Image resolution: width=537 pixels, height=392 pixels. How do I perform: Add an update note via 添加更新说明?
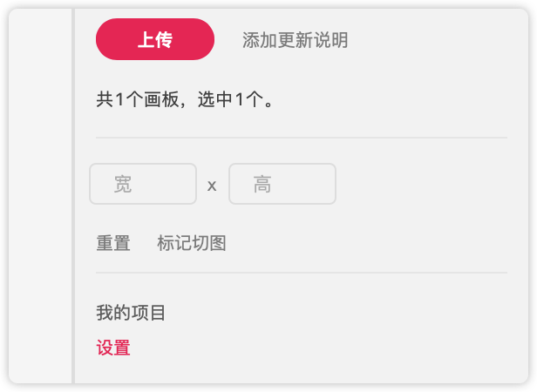coord(295,40)
